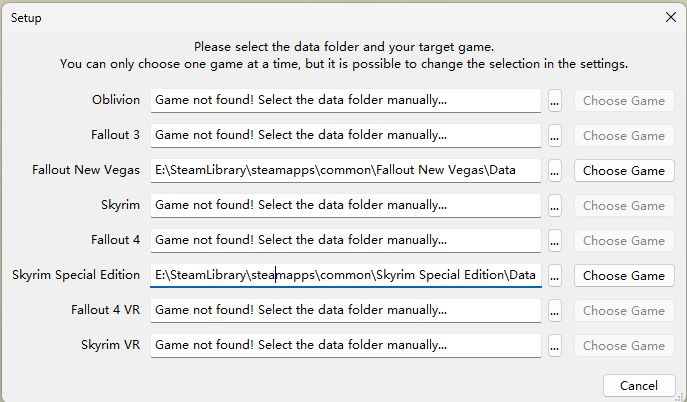
Task: Click the Fallout 4 VR data path field
Action: coord(345,310)
